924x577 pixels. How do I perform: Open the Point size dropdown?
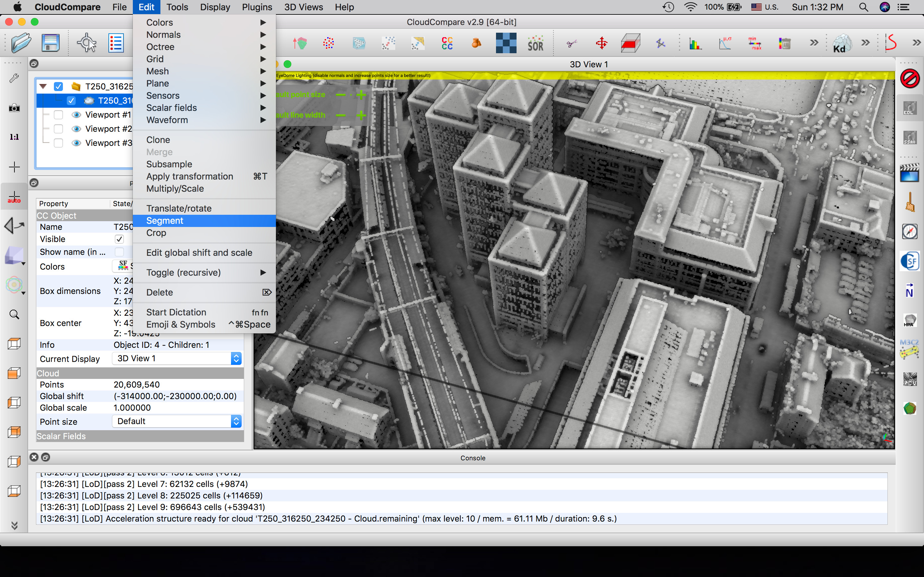pyautogui.click(x=177, y=421)
